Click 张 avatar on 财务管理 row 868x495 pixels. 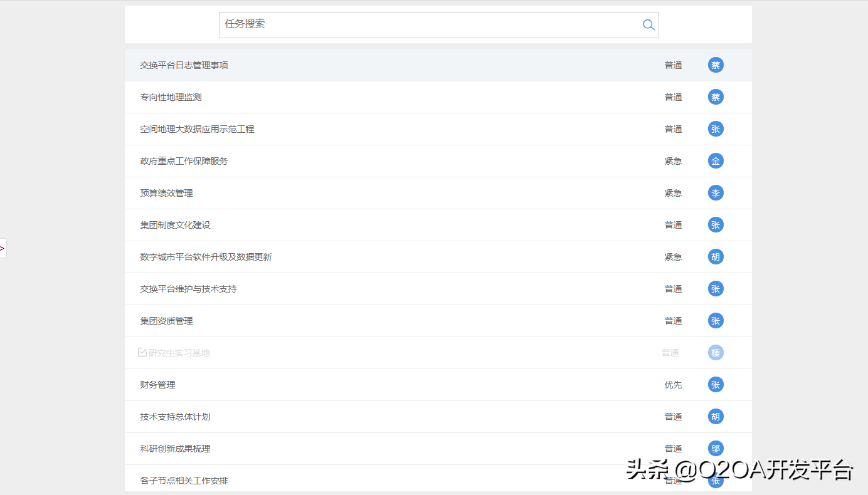click(716, 384)
